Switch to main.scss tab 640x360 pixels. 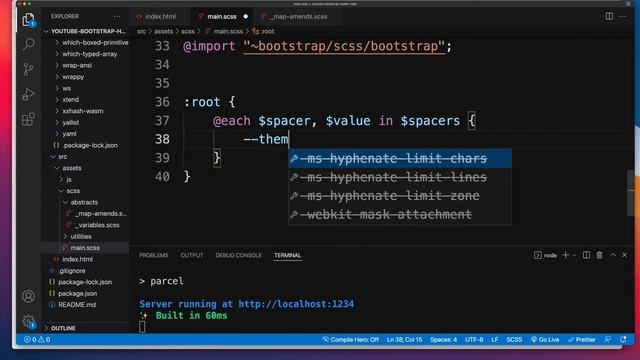click(222, 16)
